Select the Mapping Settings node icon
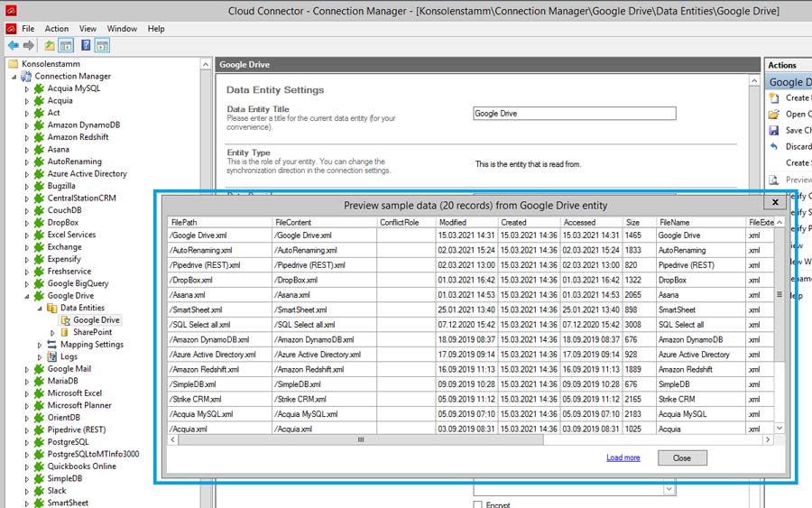Image resolution: width=812 pixels, height=508 pixels. click(52, 345)
